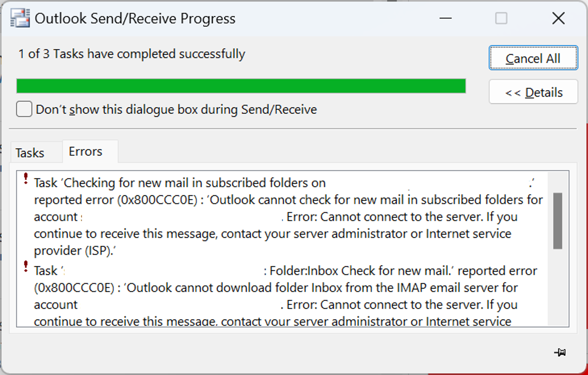Click the red exclamation icon beside the Folder:Inbox error
The height and width of the screenshot is (375, 588).
[26, 267]
